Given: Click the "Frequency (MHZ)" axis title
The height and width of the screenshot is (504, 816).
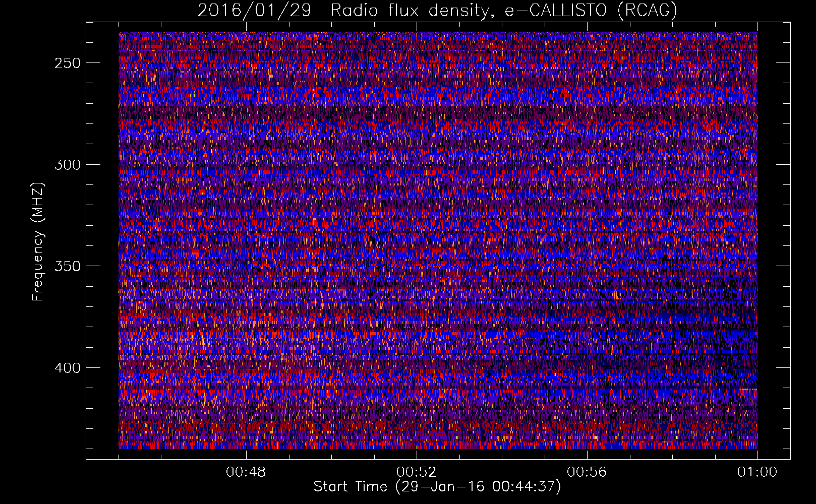Looking at the screenshot, I should coord(38,241).
